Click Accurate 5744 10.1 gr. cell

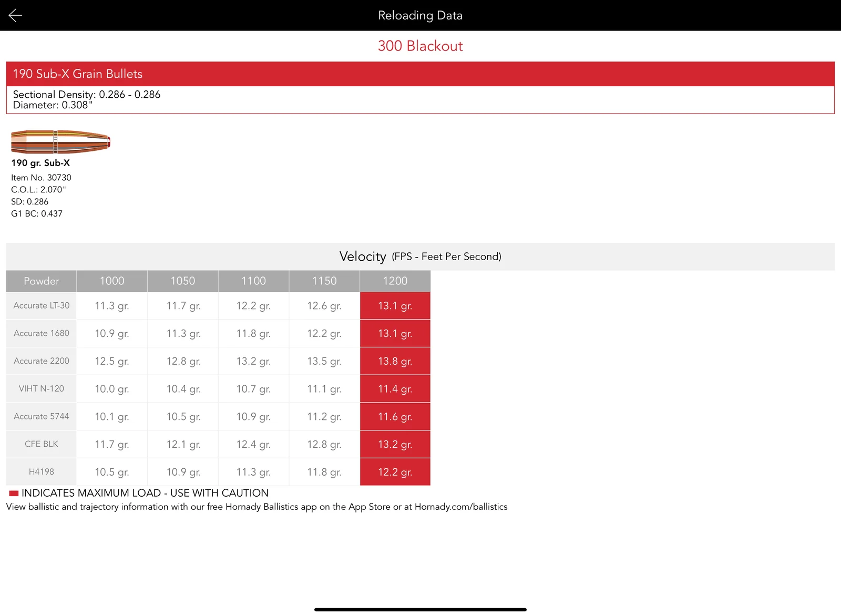(112, 416)
